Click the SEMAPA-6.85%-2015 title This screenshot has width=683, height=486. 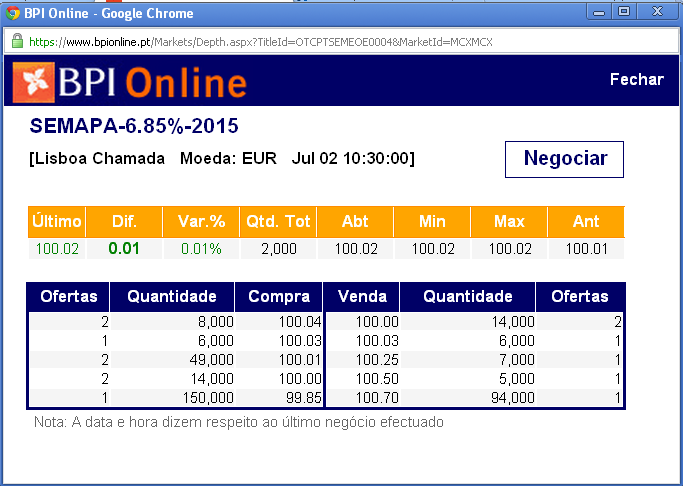click(x=134, y=126)
